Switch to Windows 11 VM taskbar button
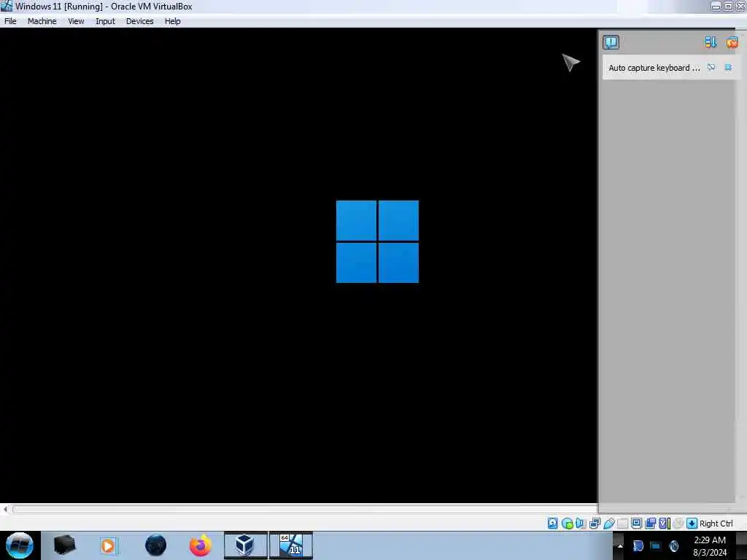The width and height of the screenshot is (747, 560). [291, 545]
